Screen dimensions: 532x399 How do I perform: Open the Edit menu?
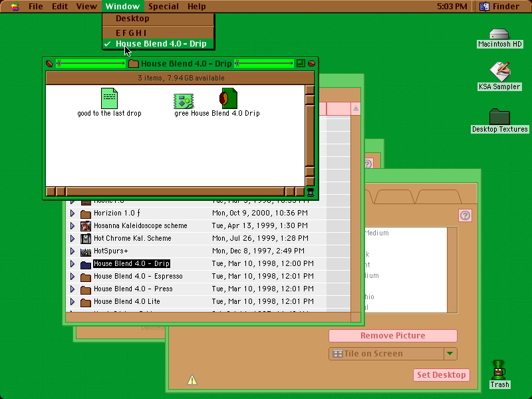click(x=60, y=7)
